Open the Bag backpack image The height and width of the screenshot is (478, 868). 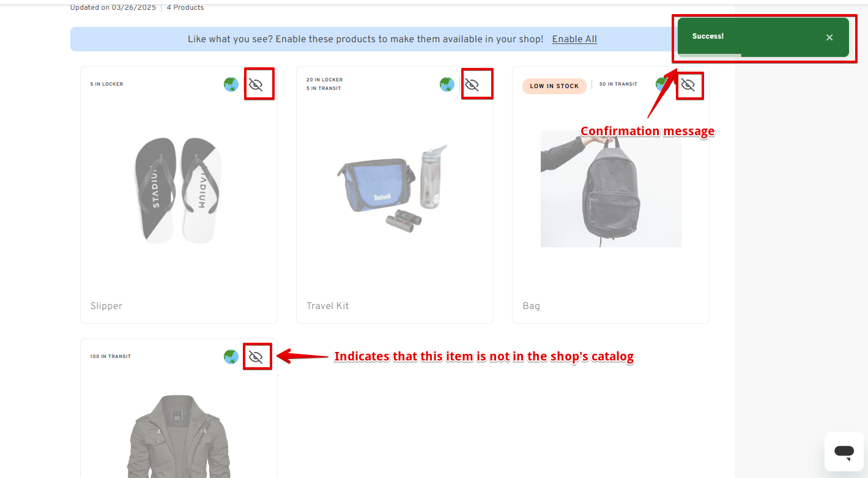click(x=611, y=189)
